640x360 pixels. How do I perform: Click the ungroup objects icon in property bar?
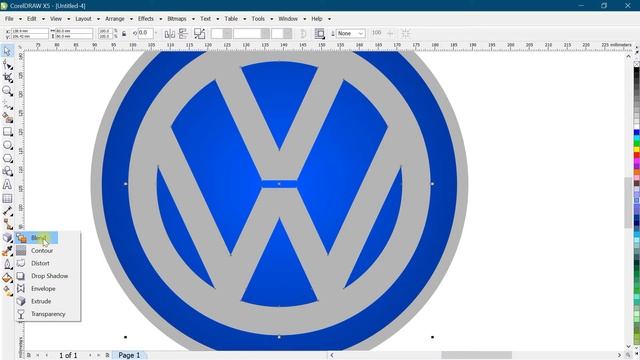pyautogui.click(x=199, y=33)
